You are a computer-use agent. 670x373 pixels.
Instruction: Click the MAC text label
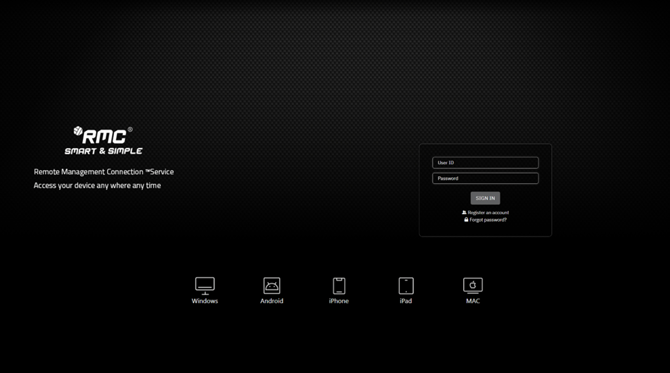473,301
